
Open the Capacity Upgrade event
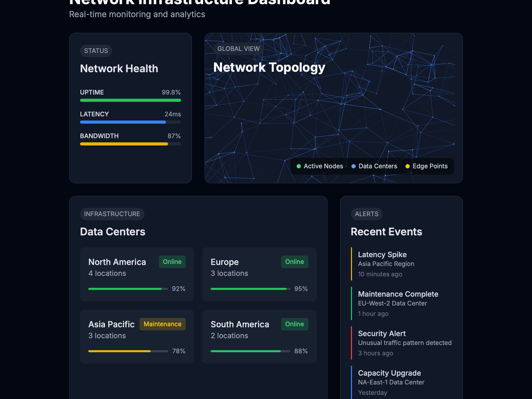pyautogui.click(x=389, y=373)
